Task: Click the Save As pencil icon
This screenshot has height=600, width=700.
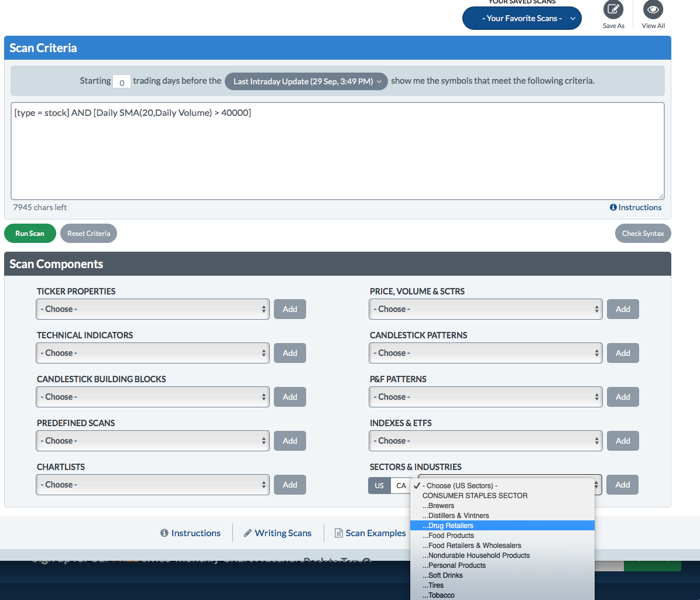Action: pyautogui.click(x=613, y=9)
